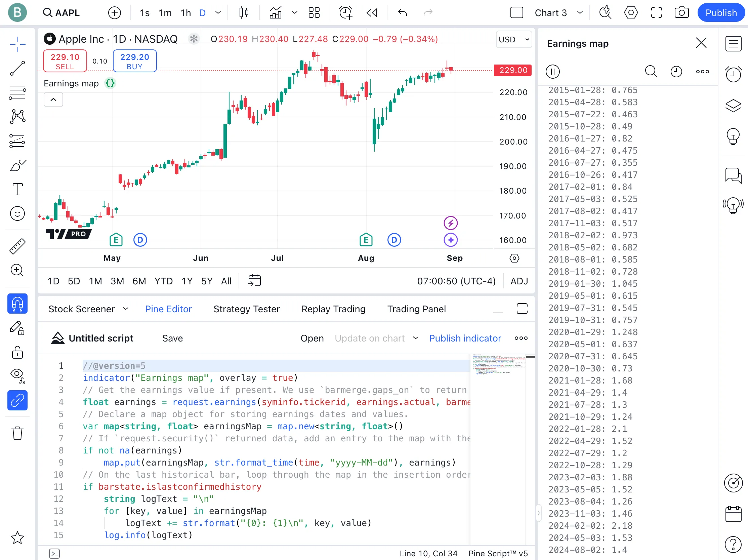Pause the Earnings map logs
Screen dimensions: 748x560
(552, 71)
